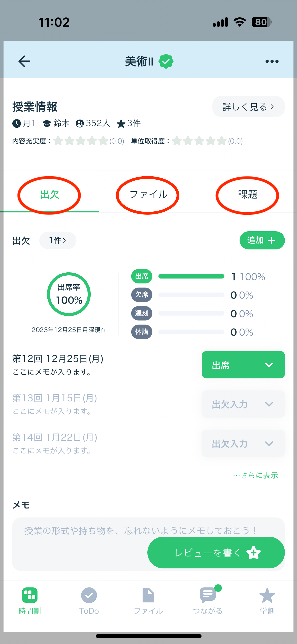Select the 遅刻 late status pill
The width and height of the screenshot is (297, 644).
point(142,313)
